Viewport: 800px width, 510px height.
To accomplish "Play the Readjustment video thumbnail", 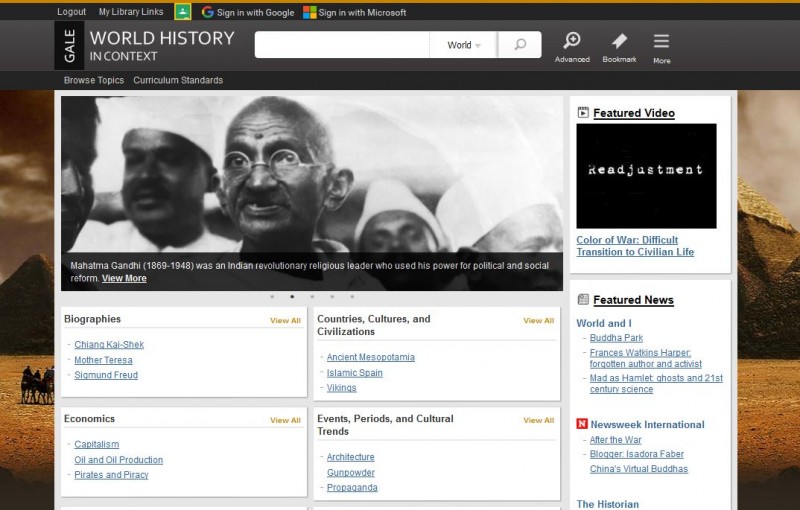I will (x=646, y=176).
